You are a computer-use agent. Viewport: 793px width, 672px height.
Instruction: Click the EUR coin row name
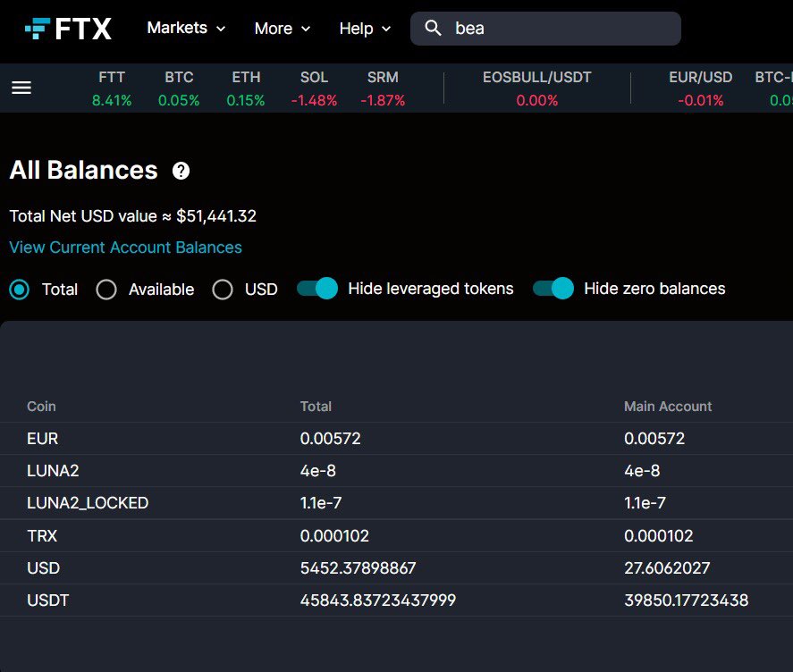pyautogui.click(x=43, y=439)
